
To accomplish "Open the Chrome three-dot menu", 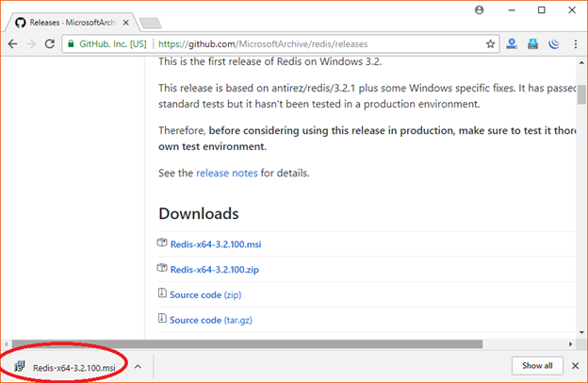I will pyautogui.click(x=575, y=43).
